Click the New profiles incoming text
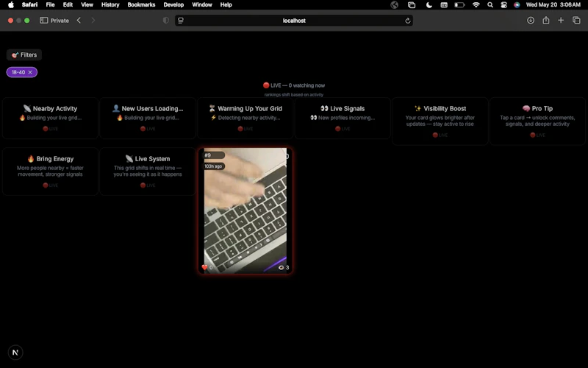 tap(343, 118)
